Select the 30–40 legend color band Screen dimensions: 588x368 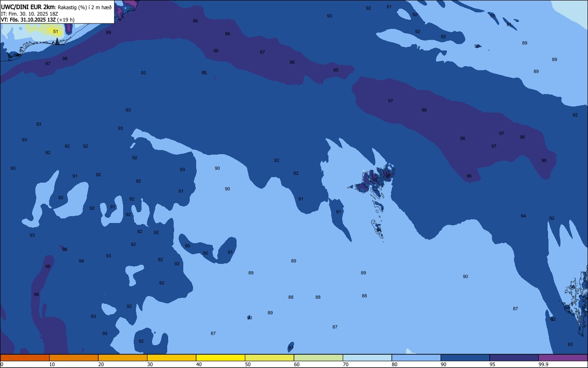pyautogui.click(x=171, y=357)
